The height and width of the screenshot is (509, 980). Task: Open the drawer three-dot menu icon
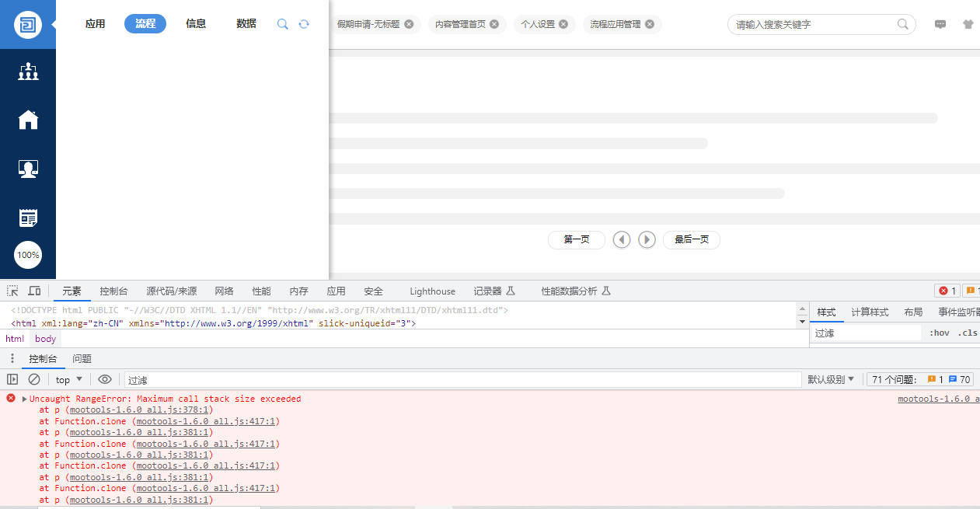(12, 358)
